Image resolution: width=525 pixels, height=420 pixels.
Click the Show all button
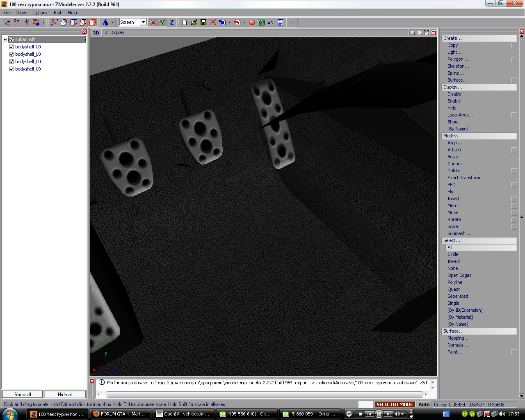click(23, 395)
